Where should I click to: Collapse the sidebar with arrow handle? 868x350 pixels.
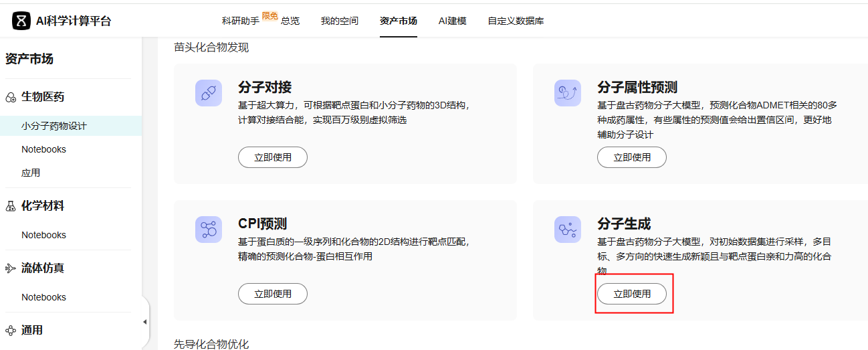145,322
